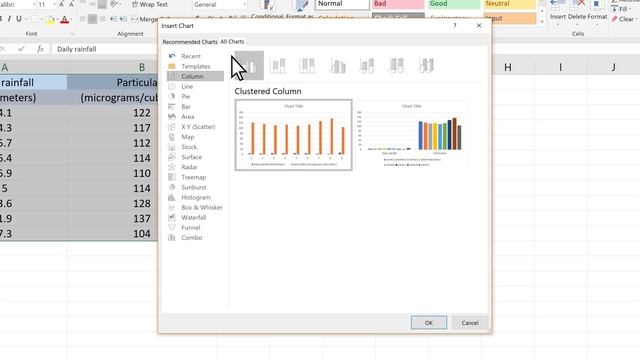Choose the Surface chart category

[x=195, y=157]
